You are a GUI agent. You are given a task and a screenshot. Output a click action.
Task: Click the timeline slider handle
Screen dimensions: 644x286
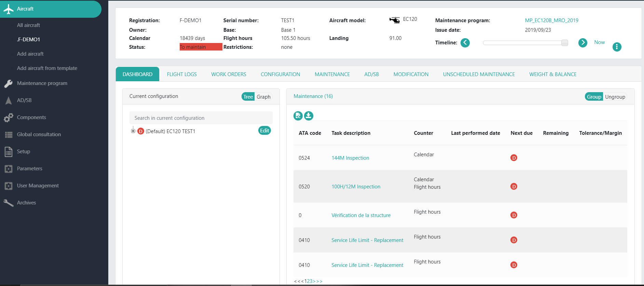click(x=565, y=43)
